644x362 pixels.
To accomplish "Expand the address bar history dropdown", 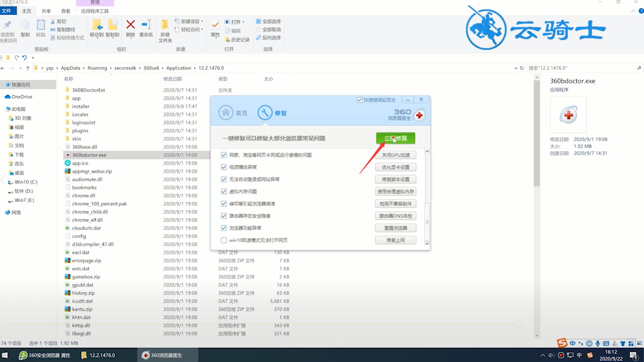I will point(516,68).
